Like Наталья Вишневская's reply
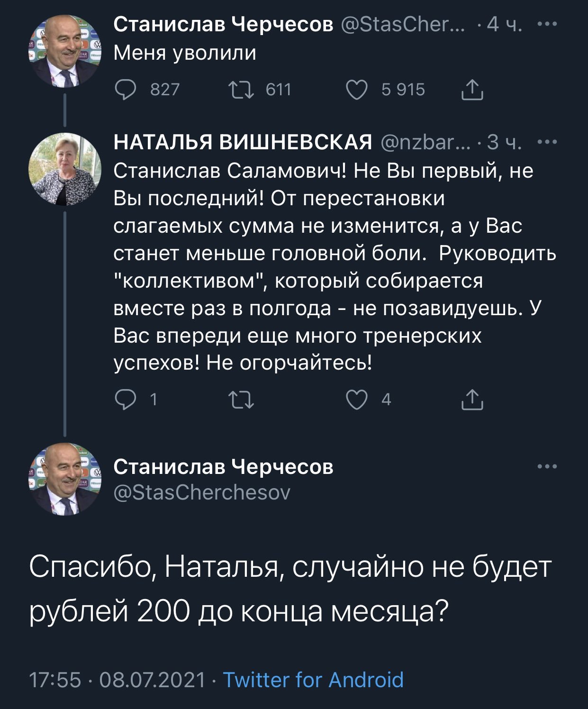Viewport: 588px width, 709px height. pos(357,400)
